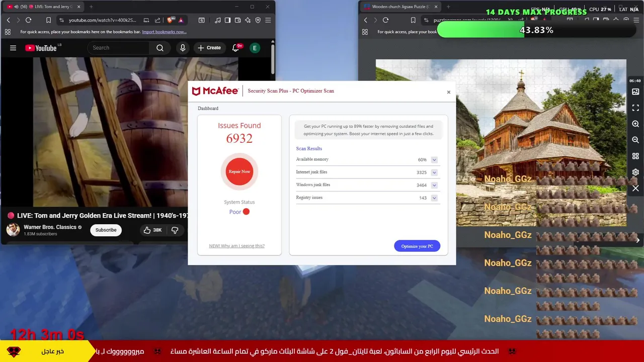This screenshot has width=644, height=362.
Task: Close the McAfee scan dialog
Action: pos(449,92)
